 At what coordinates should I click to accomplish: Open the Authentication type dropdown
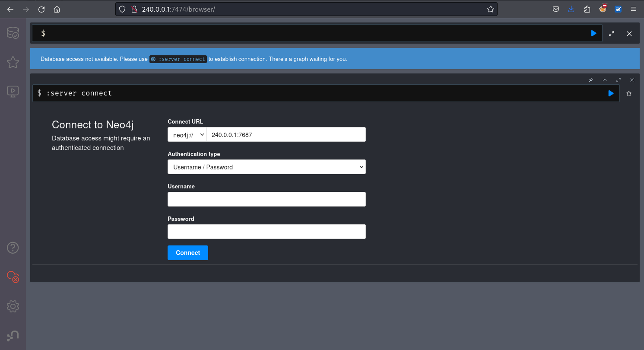pos(266,167)
